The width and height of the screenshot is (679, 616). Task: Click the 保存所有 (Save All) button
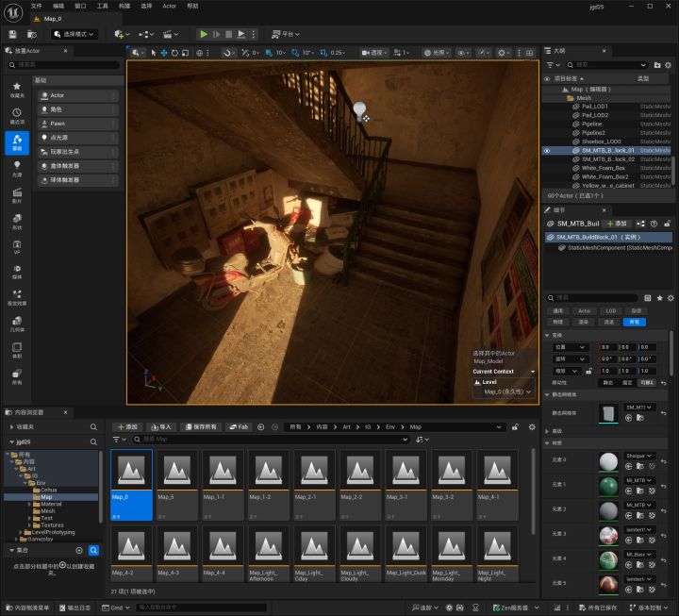coord(200,426)
